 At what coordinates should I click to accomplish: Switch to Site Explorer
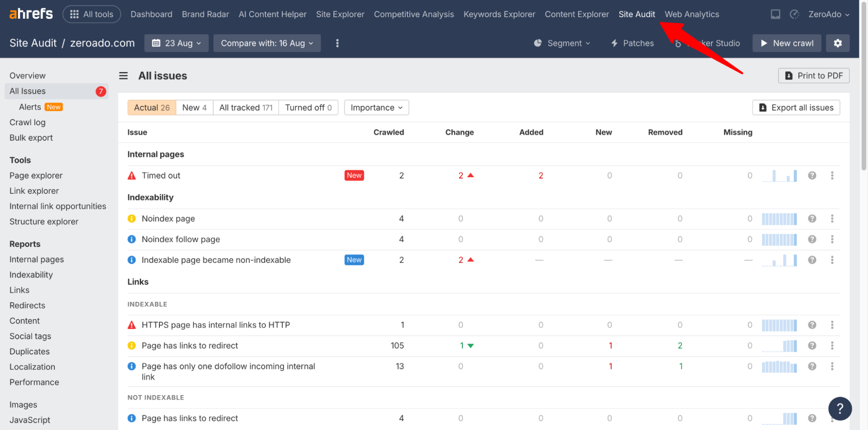pyautogui.click(x=340, y=14)
